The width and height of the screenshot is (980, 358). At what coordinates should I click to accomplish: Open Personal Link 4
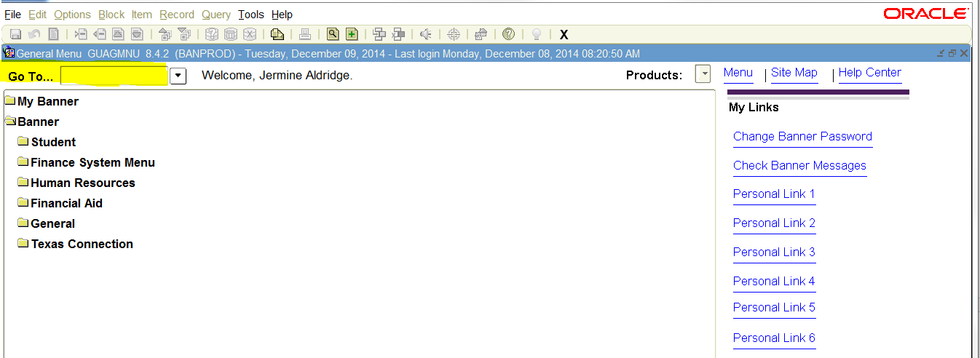[x=774, y=281]
